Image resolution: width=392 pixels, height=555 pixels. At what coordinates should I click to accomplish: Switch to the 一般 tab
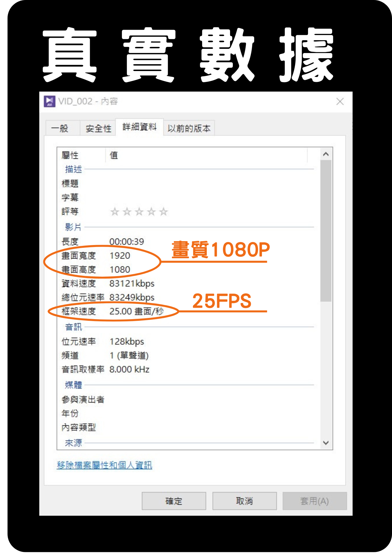tap(60, 128)
